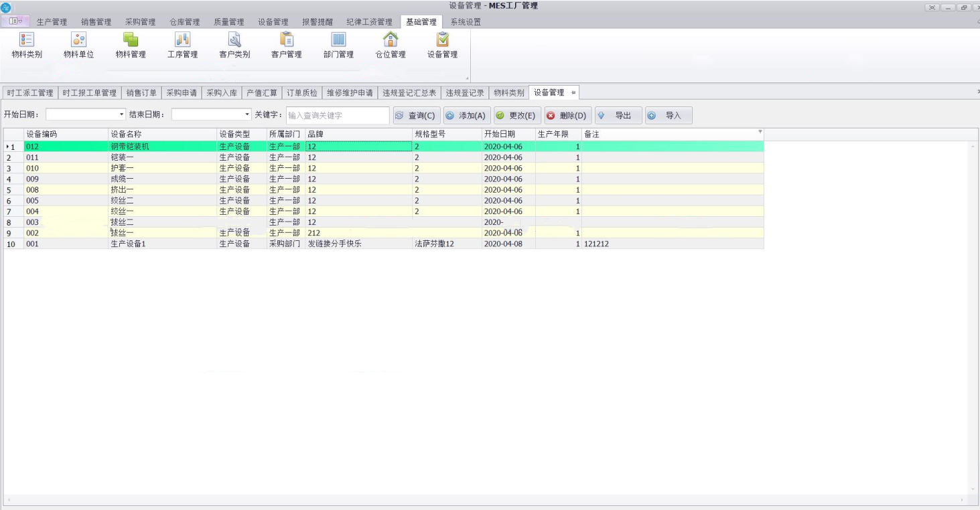Image resolution: width=980 pixels, height=510 pixels.
Task: Open the filter arrow on 备注 column
Action: tap(760, 132)
